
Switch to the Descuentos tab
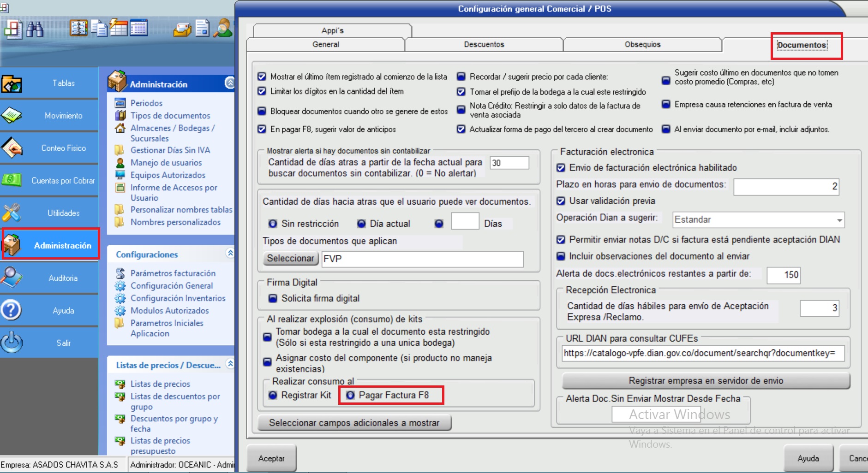pos(484,45)
